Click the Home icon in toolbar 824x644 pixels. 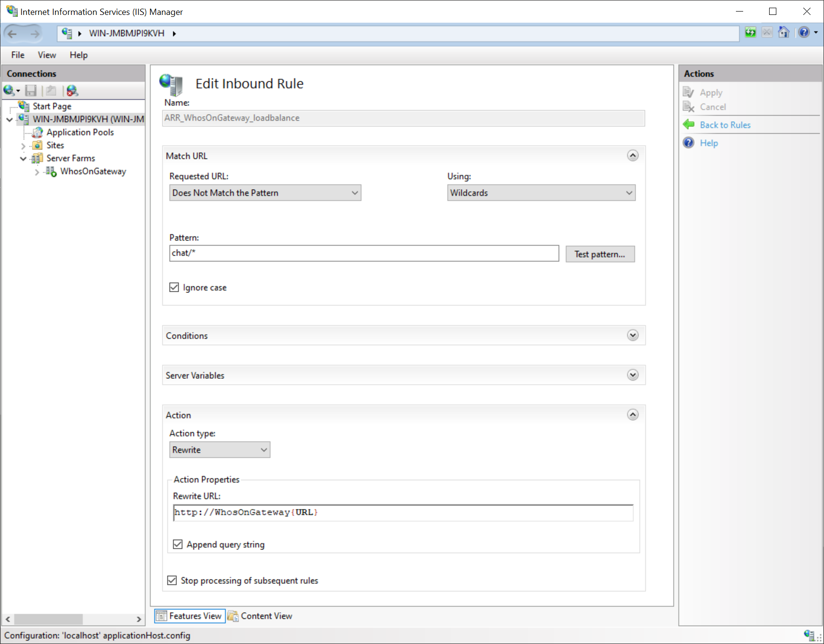(784, 32)
